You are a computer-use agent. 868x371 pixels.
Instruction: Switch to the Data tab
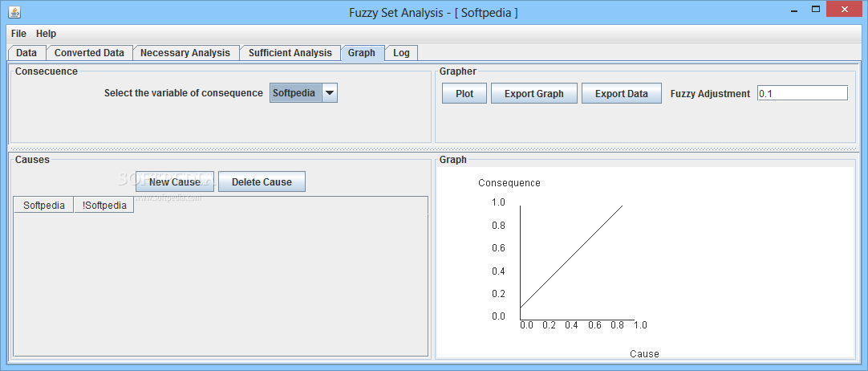[26, 53]
